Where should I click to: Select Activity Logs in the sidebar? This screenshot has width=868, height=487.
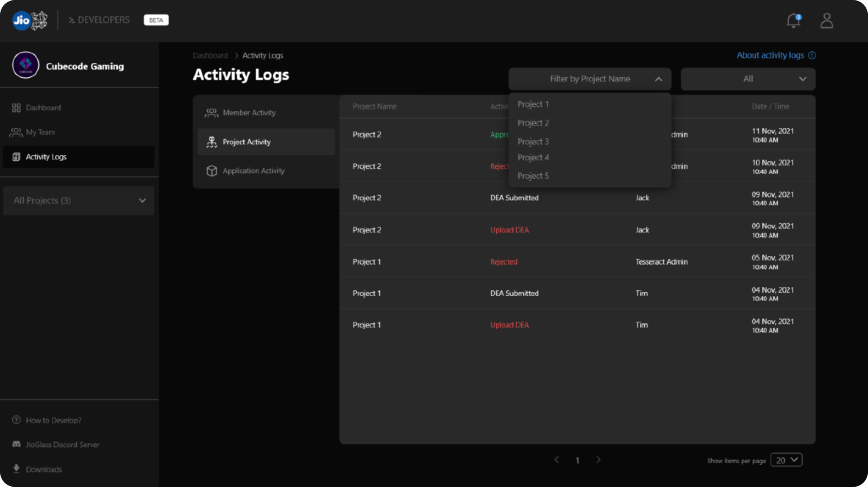[79, 157]
